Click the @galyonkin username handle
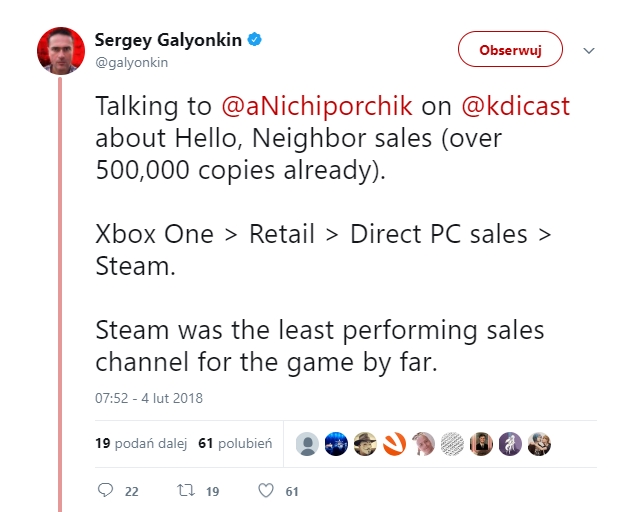Screen dimensions: 631x512 (x=131, y=62)
